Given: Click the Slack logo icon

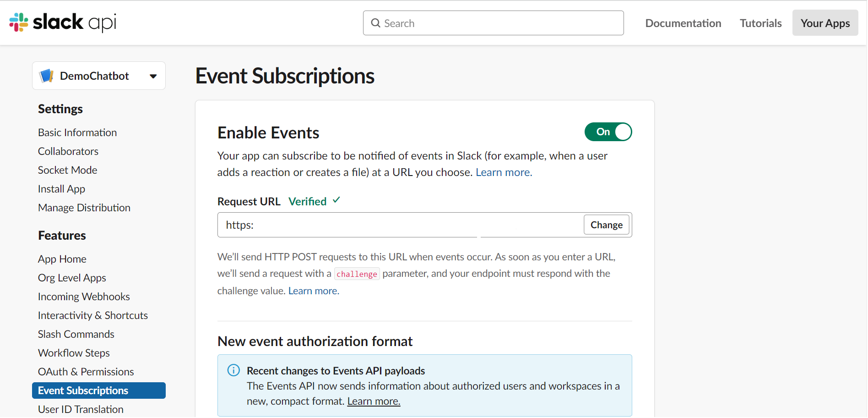Looking at the screenshot, I should [x=19, y=22].
